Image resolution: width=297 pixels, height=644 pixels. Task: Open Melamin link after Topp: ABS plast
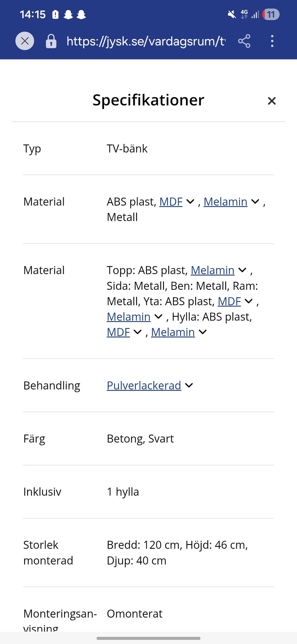[213, 270]
